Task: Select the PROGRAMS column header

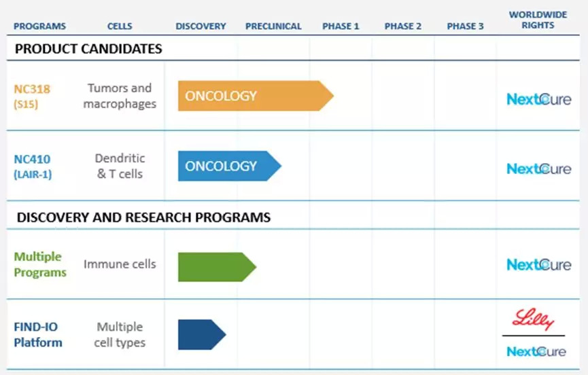Action: point(40,26)
